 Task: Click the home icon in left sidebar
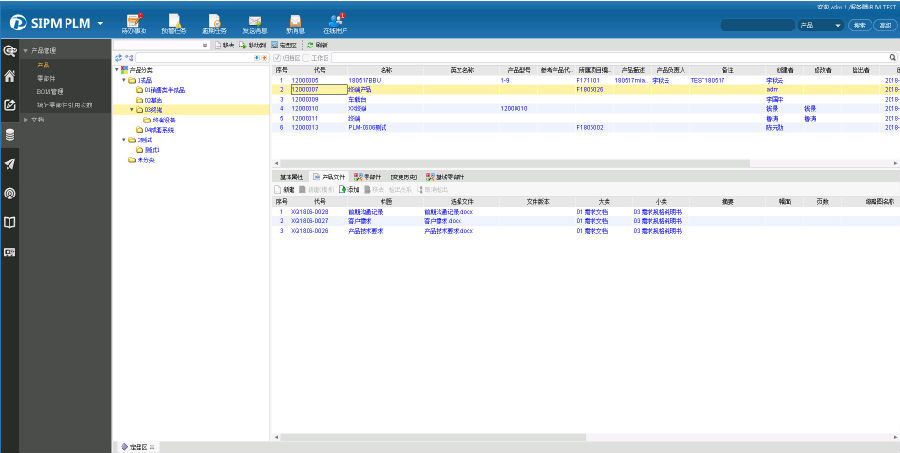[10, 76]
